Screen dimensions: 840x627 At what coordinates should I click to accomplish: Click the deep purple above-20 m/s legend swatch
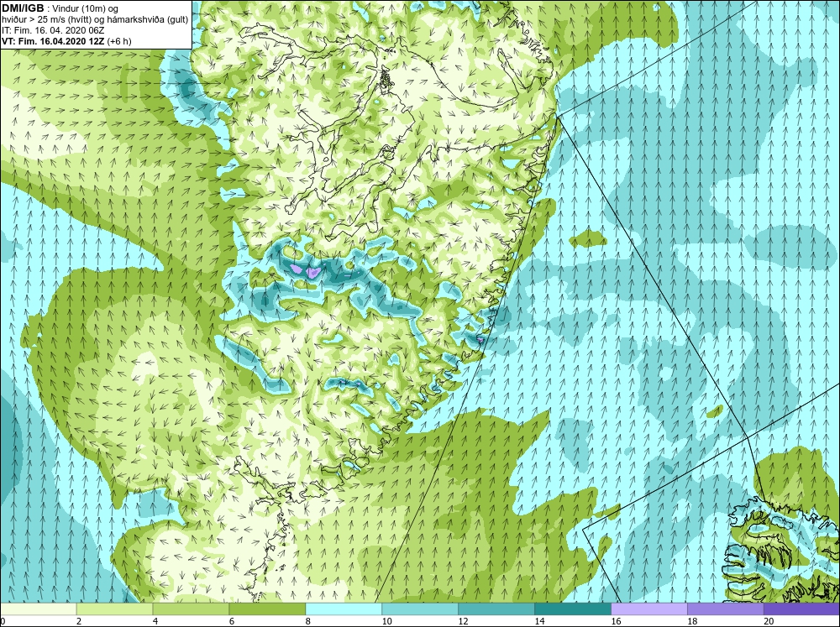click(x=801, y=609)
